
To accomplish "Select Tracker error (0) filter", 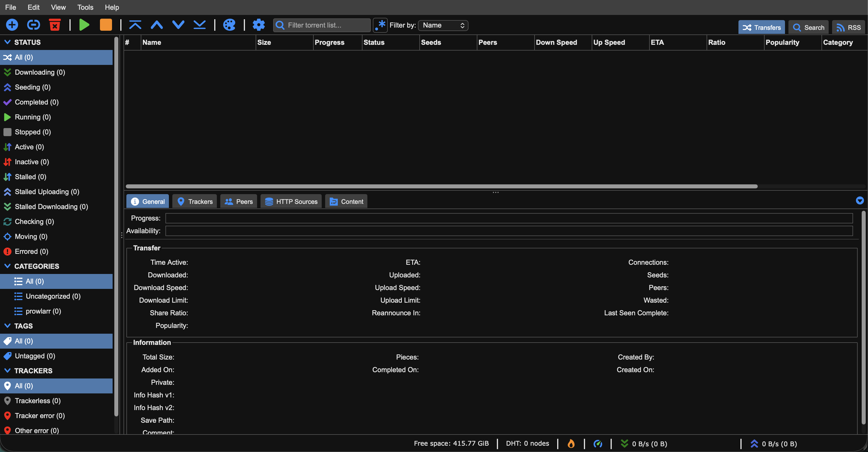I will click(x=56, y=416).
